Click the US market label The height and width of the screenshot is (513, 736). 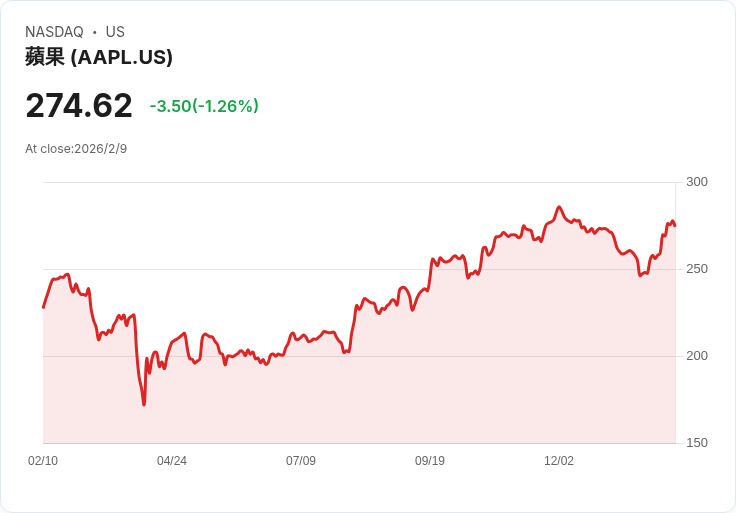point(115,32)
